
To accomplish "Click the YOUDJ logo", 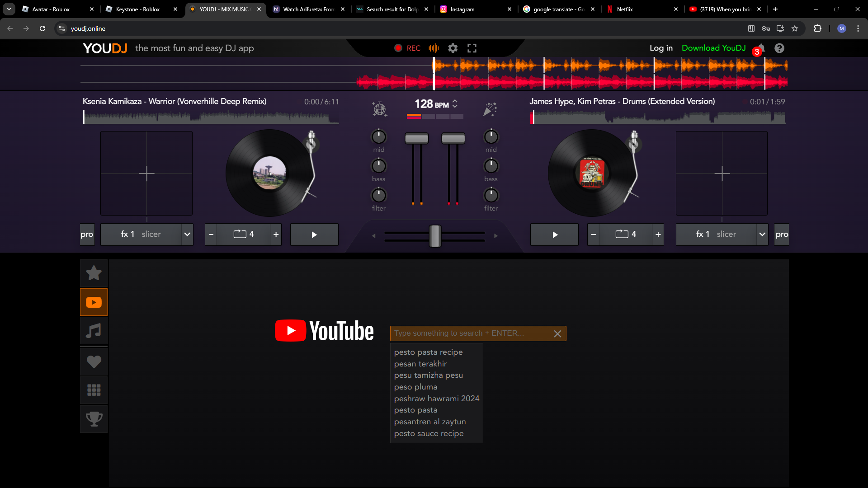I will [x=105, y=48].
